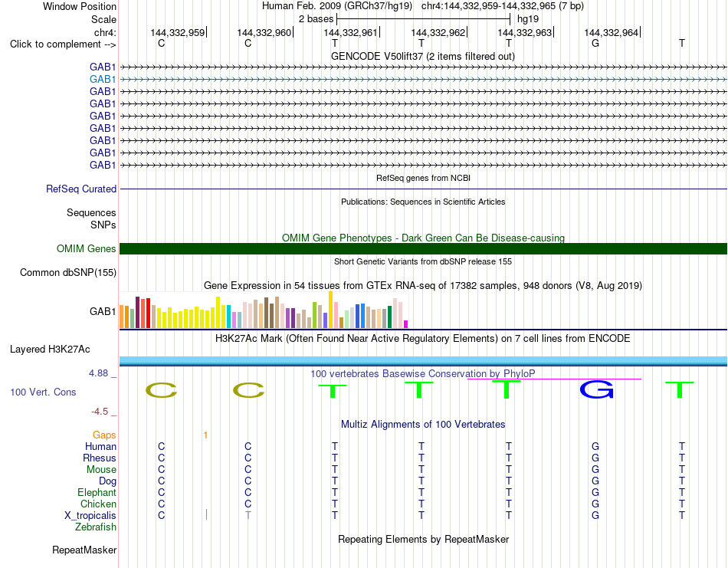Select the orange 'Gaps' row label
The height and width of the screenshot is (568, 728).
tap(104, 435)
